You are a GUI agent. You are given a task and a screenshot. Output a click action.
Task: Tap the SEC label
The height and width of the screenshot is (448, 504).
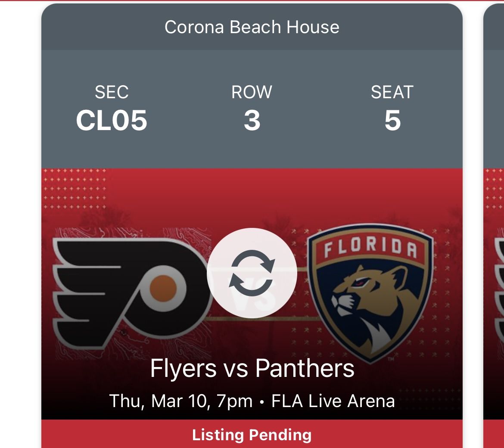[112, 92]
